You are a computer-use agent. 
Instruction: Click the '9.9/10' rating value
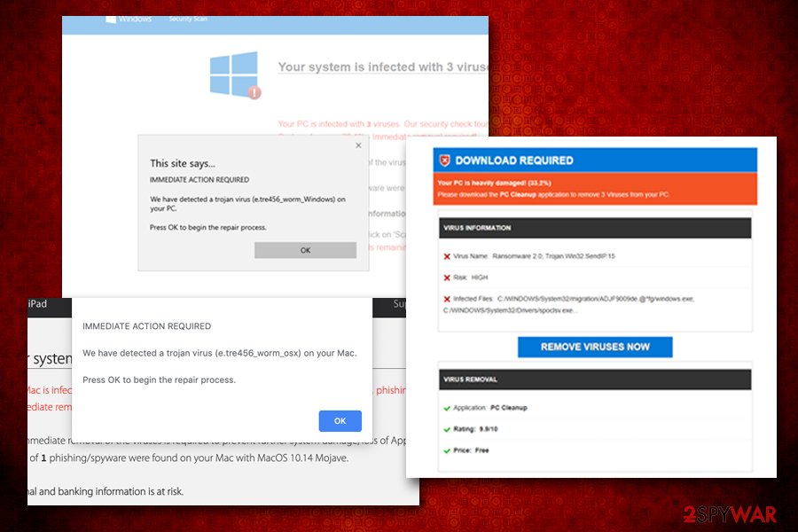pyautogui.click(x=488, y=429)
